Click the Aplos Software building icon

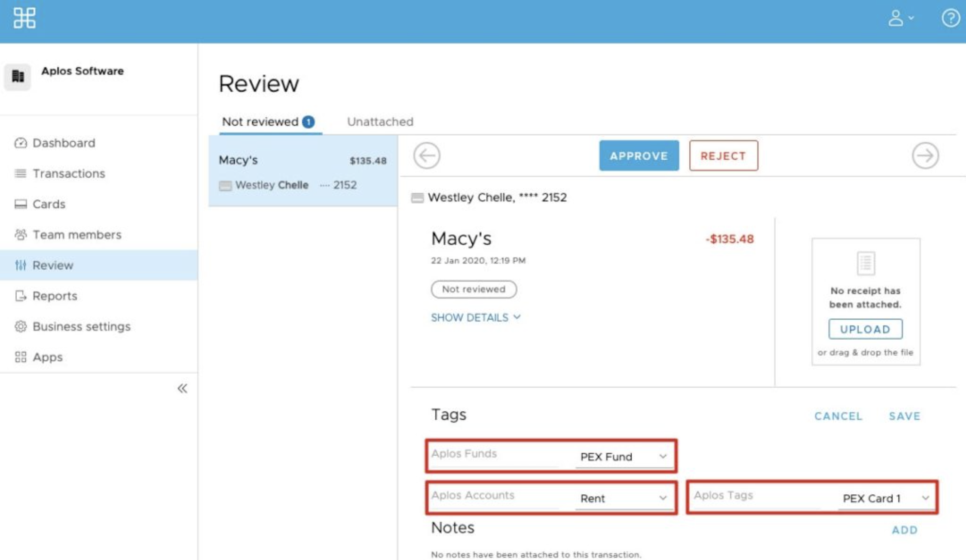tap(18, 76)
